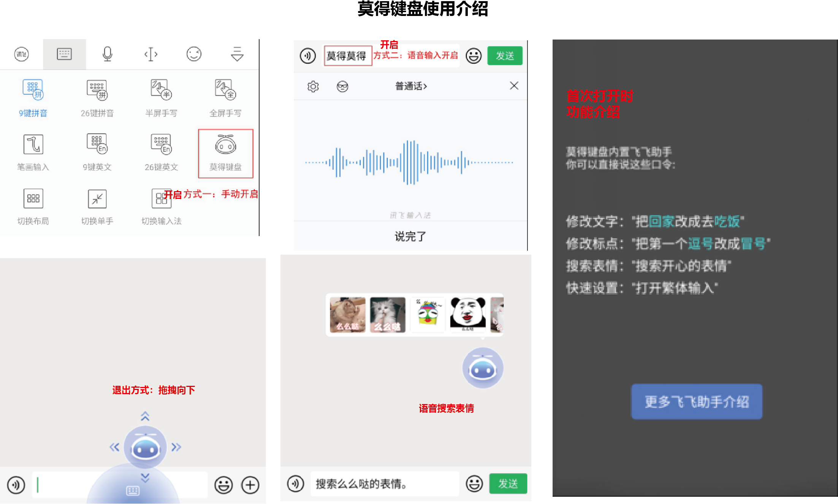Click 更多飞飞助手介绍 button

tap(697, 401)
